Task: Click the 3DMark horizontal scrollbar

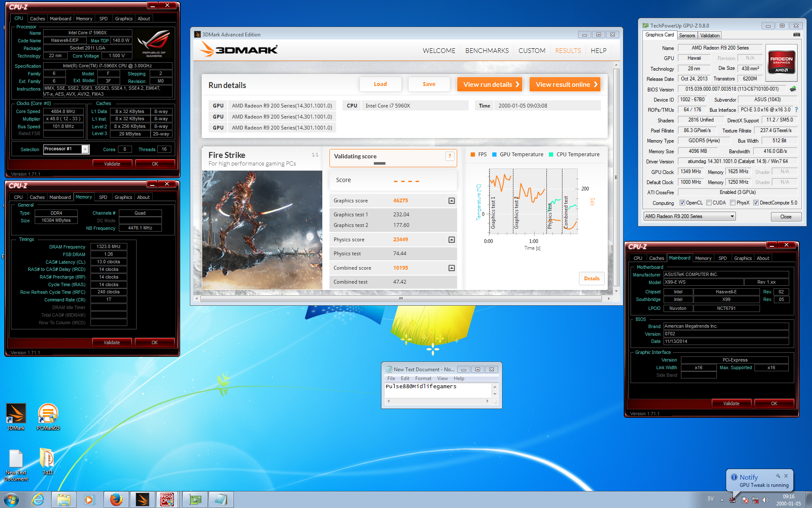Action: (401, 299)
